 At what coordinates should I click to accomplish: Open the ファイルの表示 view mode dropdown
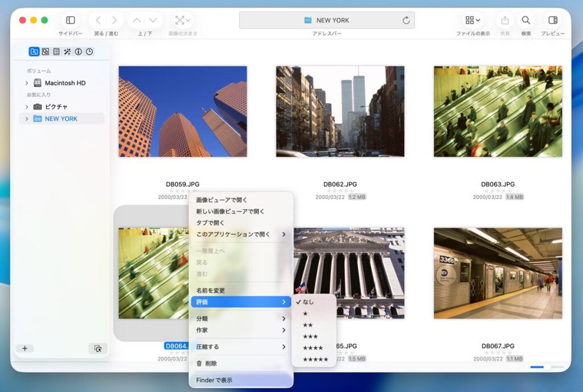473,20
